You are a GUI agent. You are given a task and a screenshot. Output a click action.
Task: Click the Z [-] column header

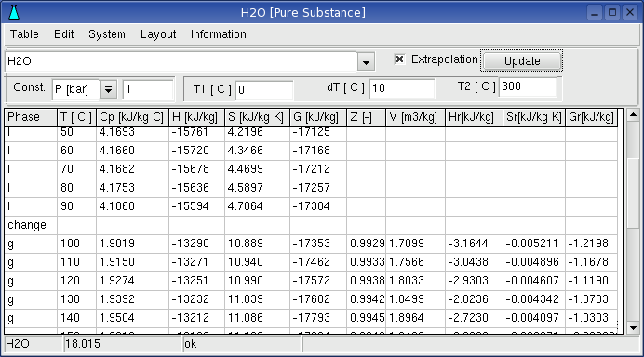pos(366,117)
